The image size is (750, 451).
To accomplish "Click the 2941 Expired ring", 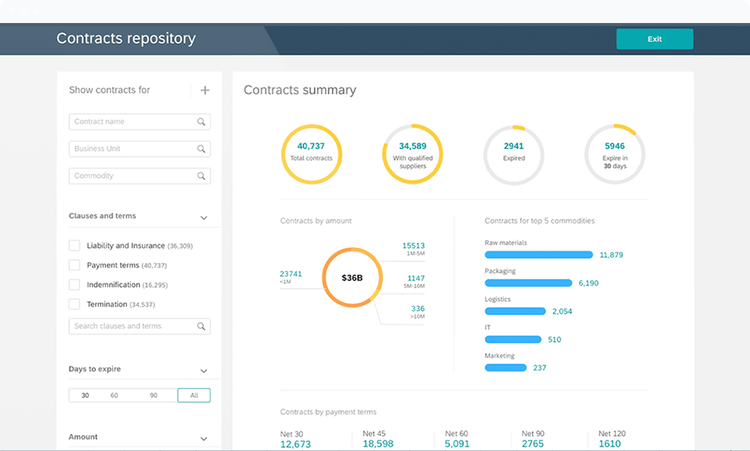I will [514, 154].
